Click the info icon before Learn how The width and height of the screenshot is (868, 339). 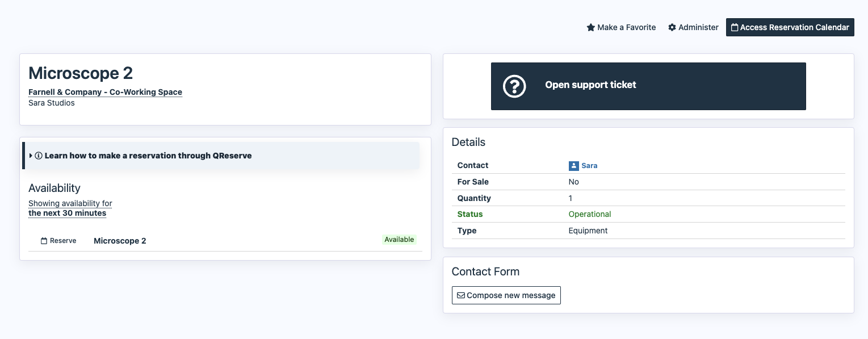tap(39, 156)
